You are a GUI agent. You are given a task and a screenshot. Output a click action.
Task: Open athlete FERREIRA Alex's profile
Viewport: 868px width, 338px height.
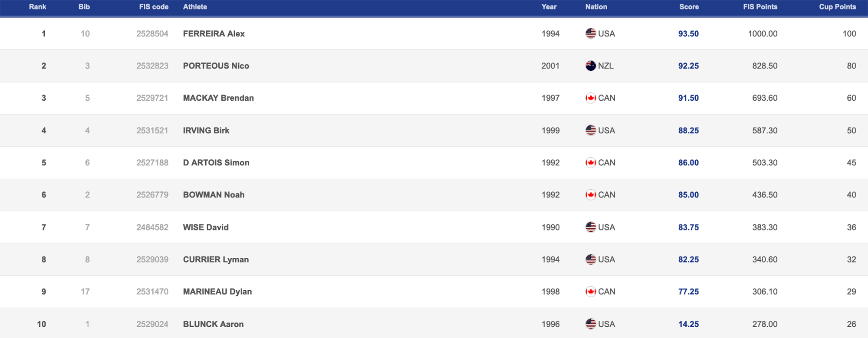point(214,33)
